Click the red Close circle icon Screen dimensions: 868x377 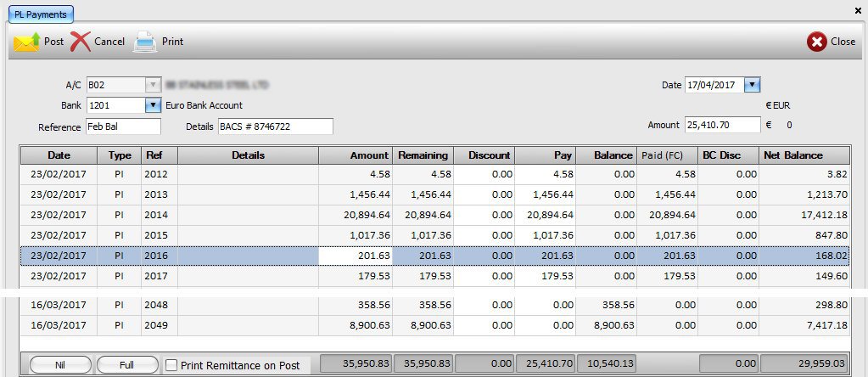(816, 42)
